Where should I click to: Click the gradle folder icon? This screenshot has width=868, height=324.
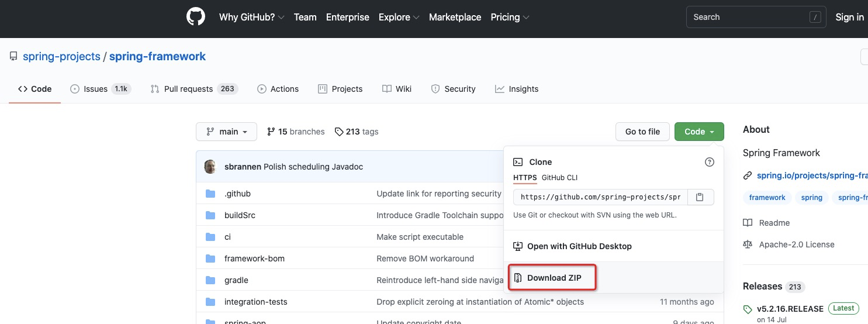[x=210, y=280]
